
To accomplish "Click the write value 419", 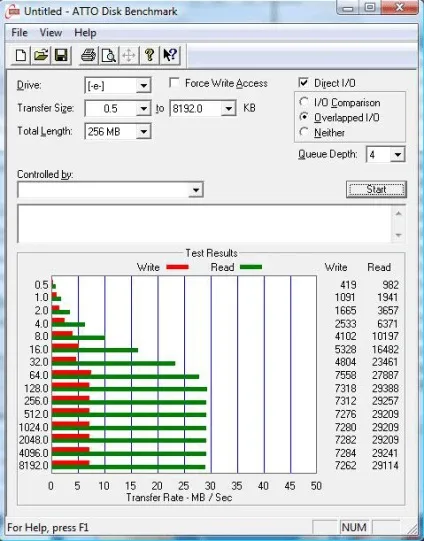I will click(x=348, y=285).
